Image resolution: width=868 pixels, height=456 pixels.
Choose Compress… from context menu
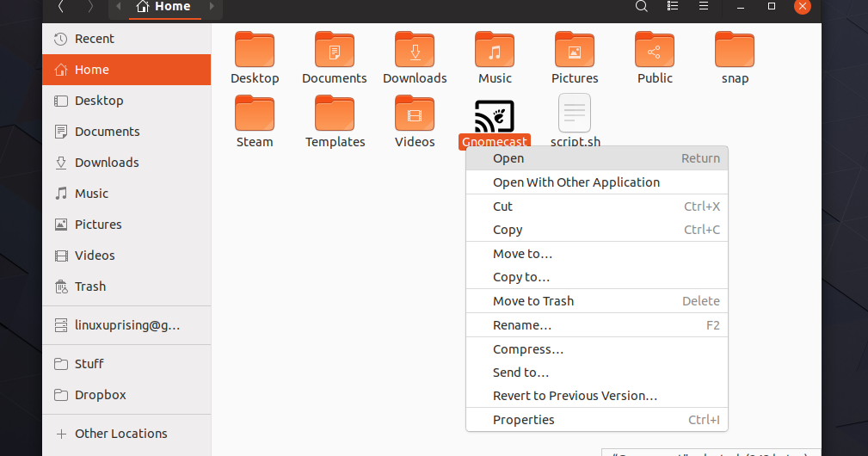coord(528,349)
